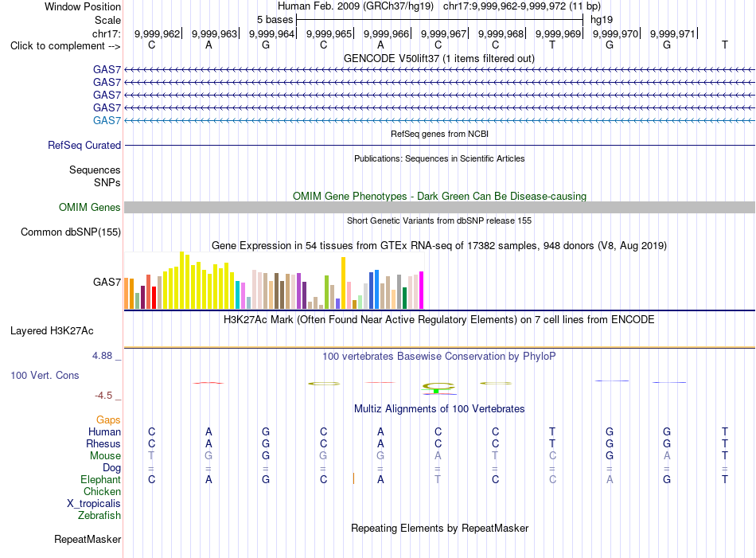Click the '100 Vert. Cons' track label
This screenshot has width=756, height=558.
[45, 375]
